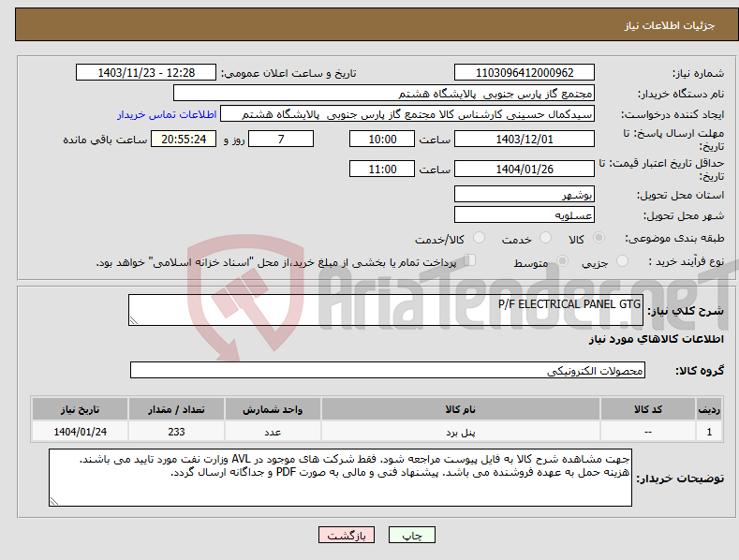Click the گروه کالا field محصولات الکترونیکی
Image resolution: width=739 pixels, height=560 pixels.
[x=388, y=370]
